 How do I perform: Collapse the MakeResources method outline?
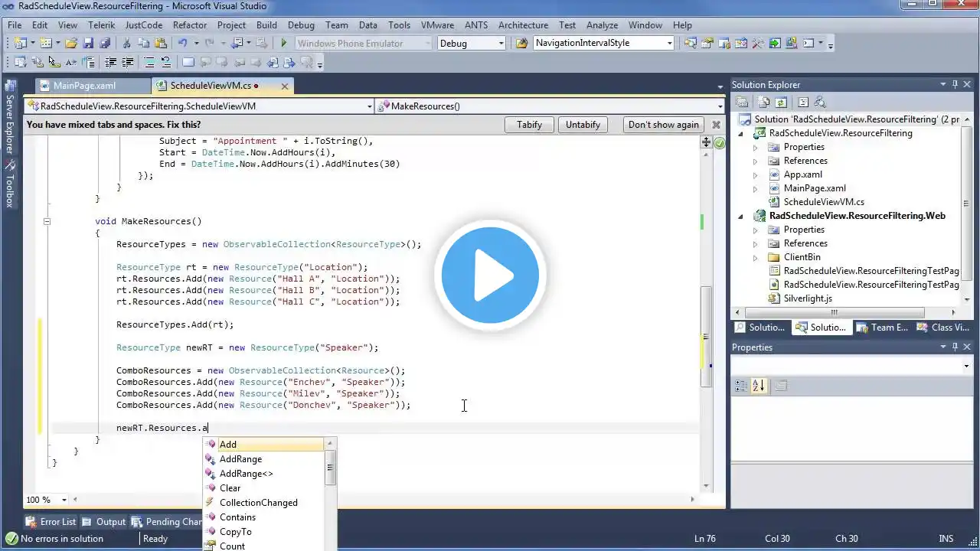tap(47, 221)
